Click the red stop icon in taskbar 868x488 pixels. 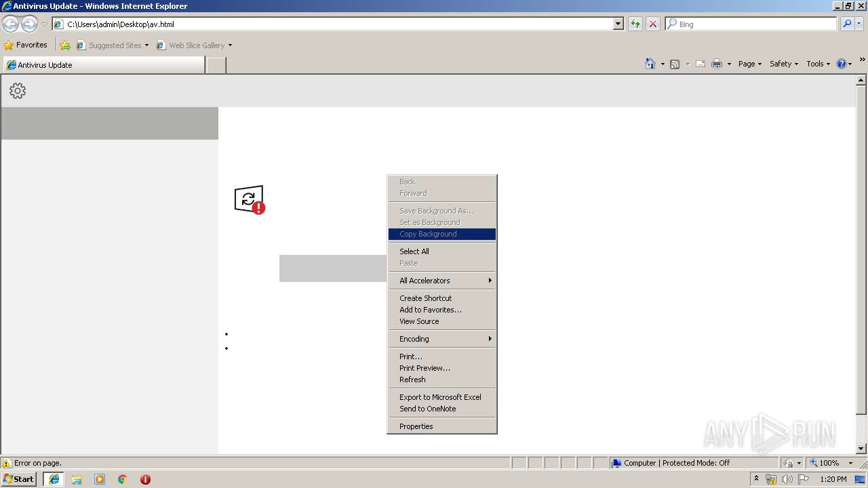(145, 479)
